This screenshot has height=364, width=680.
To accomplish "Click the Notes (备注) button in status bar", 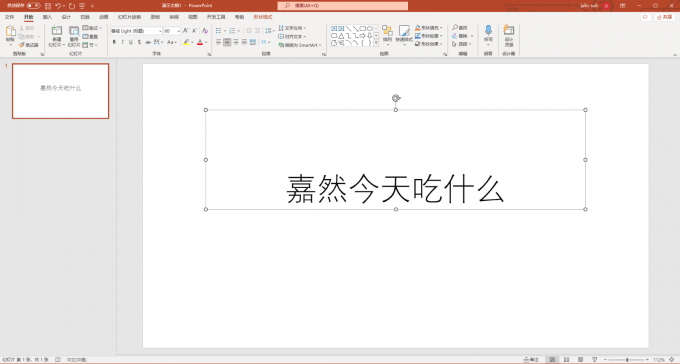I will tap(531, 360).
